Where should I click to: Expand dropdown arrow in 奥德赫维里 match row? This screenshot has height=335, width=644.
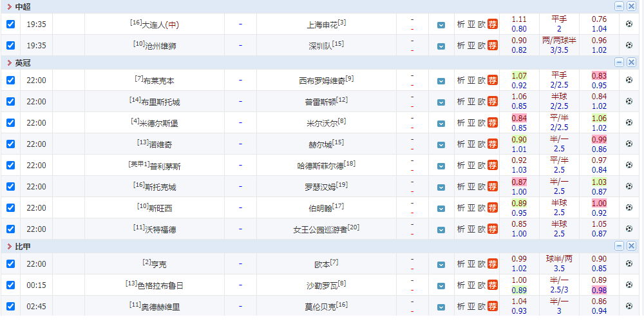tap(441, 307)
